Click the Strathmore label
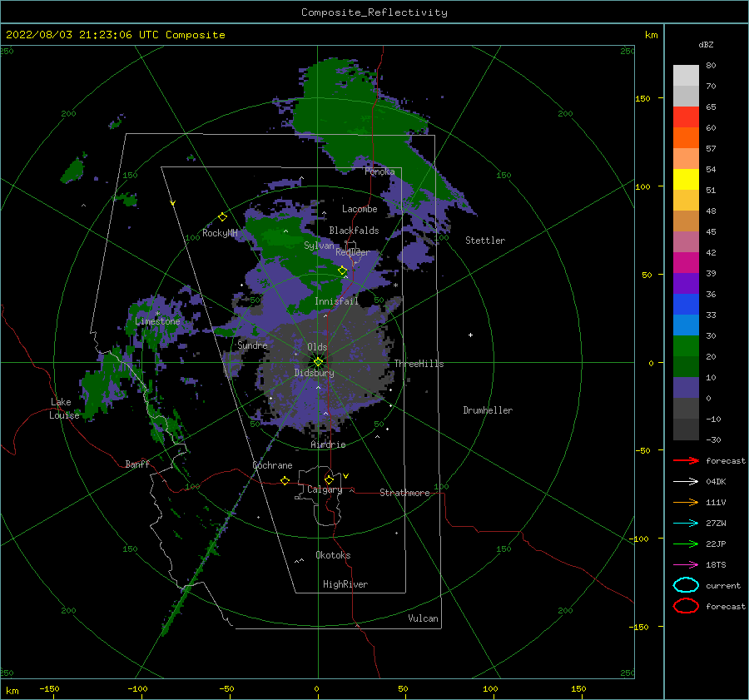This screenshot has width=749, height=700. tap(404, 493)
